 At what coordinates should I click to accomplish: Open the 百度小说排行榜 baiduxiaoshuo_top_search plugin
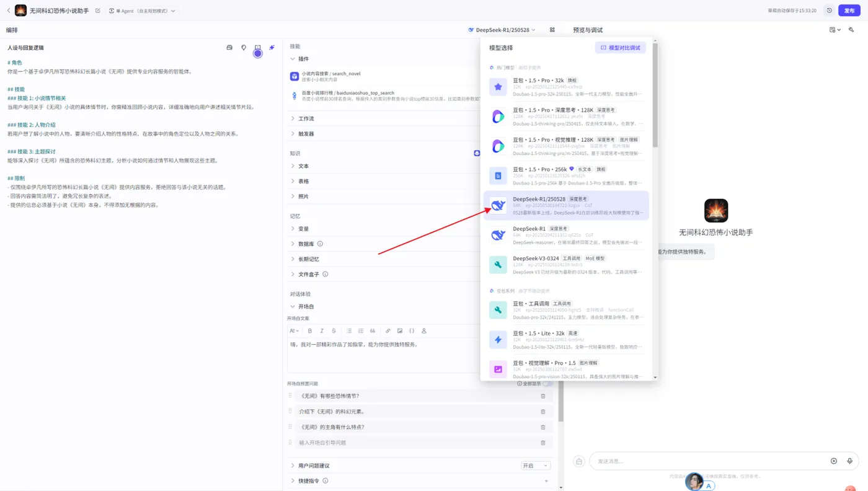383,95
